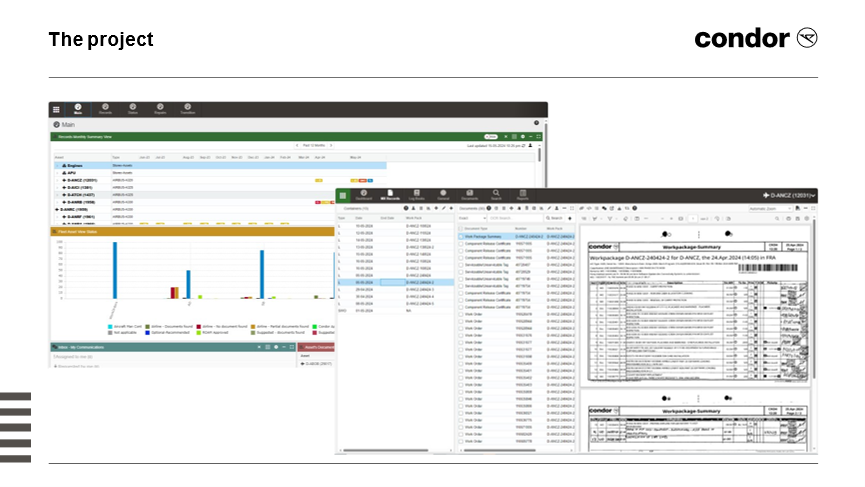Viewport: 865px width, 487px height.
Task: Select container row D-ANCZ 240424-3
Action: pyautogui.click(x=396, y=290)
